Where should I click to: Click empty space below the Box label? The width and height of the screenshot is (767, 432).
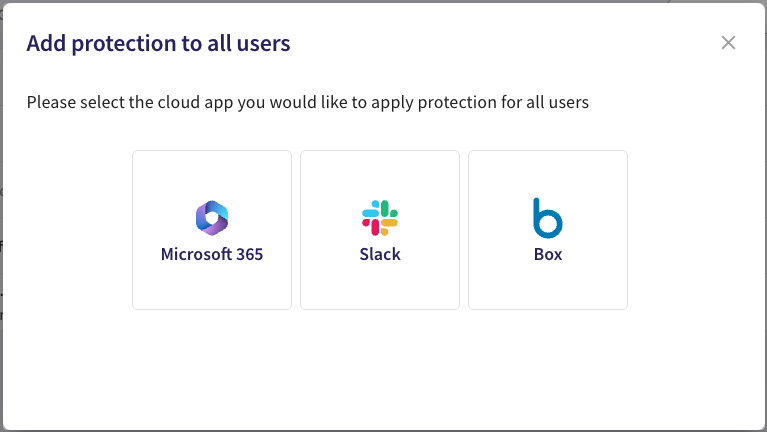pyautogui.click(x=548, y=287)
